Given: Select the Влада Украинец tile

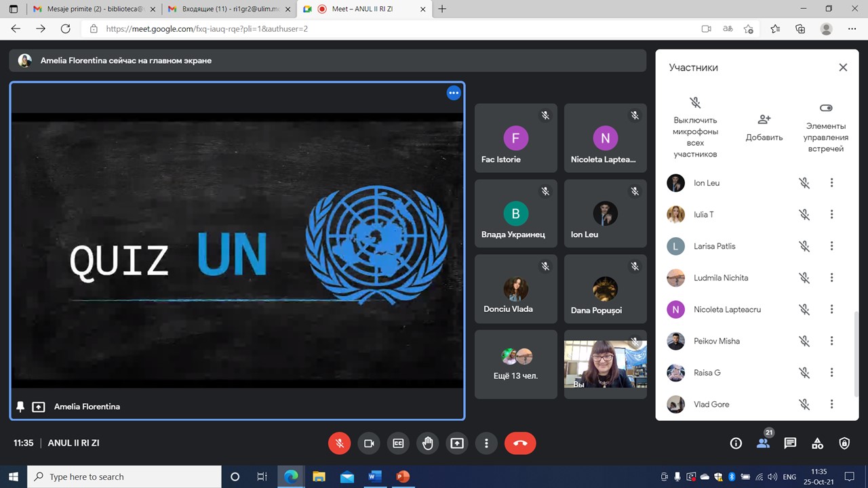Looking at the screenshot, I should point(515,213).
